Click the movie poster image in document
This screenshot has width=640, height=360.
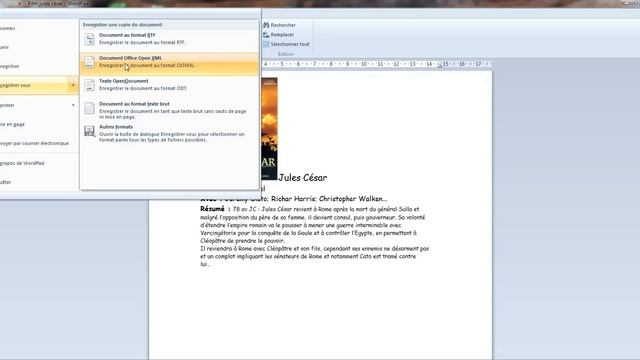click(269, 129)
